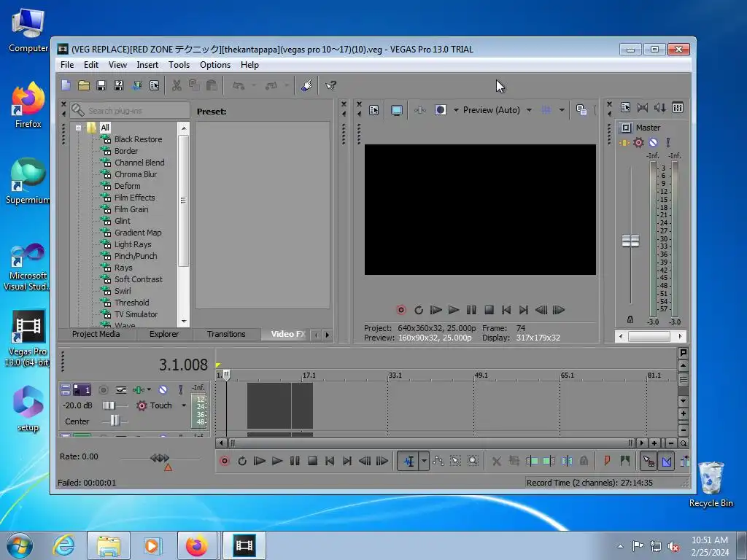Open a project with the folder icon
747x560 pixels.
pos(84,85)
